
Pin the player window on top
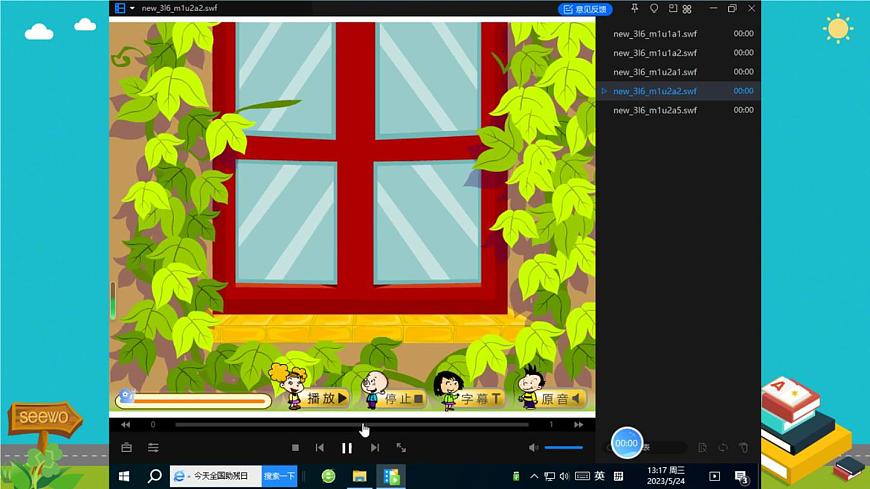click(x=635, y=8)
